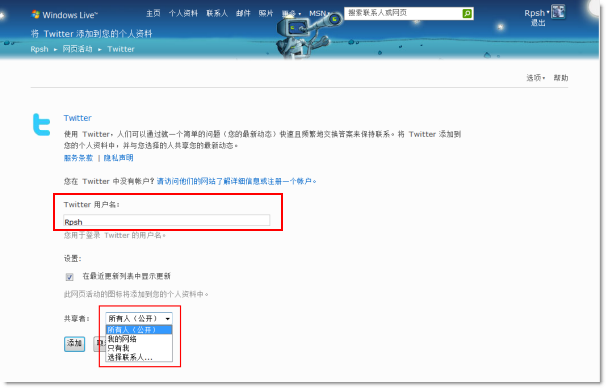This screenshot has height=388, width=606.
Task: Click the 添加 button
Action: coord(75,343)
